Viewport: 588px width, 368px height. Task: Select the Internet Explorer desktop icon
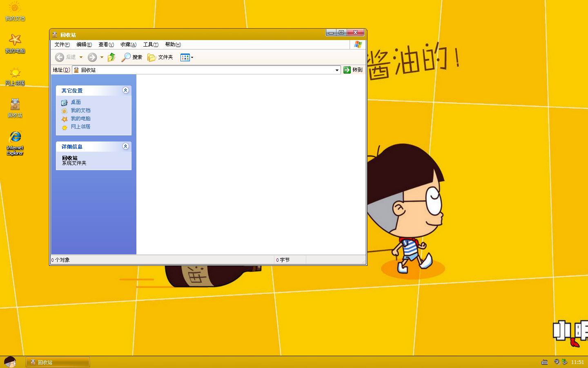[15, 143]
